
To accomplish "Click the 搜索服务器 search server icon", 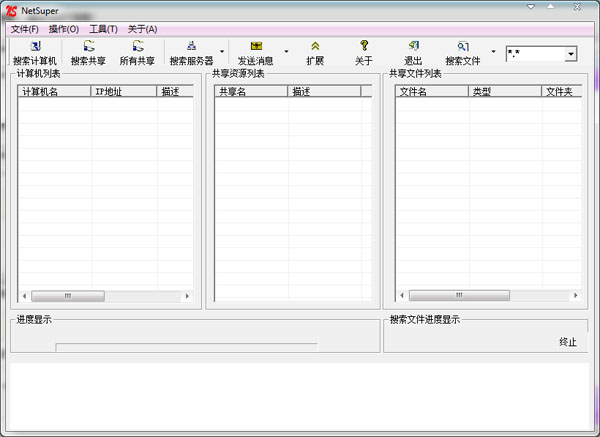I will tap(191, 47).
